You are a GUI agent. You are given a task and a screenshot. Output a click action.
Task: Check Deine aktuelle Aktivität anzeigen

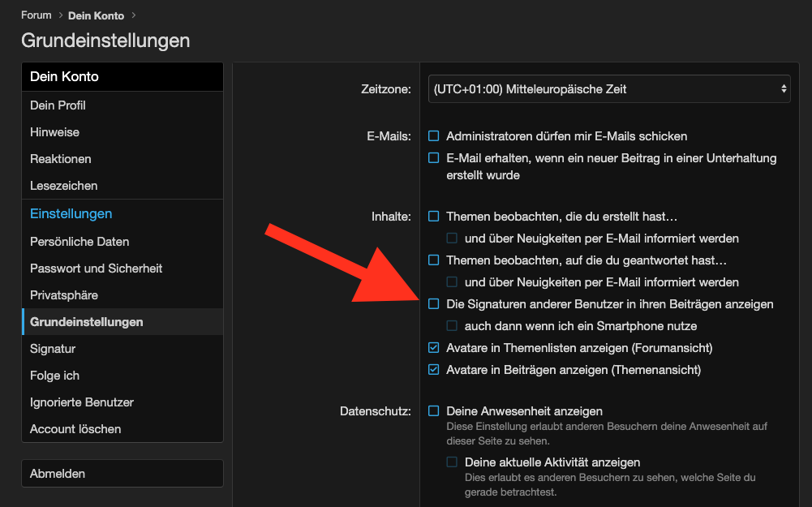pos(452,462)
